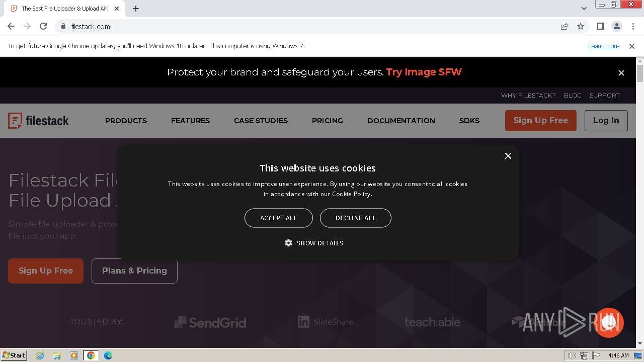This screenshot has height=362, width=644.
Task: Open File Explorer from taskbar
Action: click(57, 355)
